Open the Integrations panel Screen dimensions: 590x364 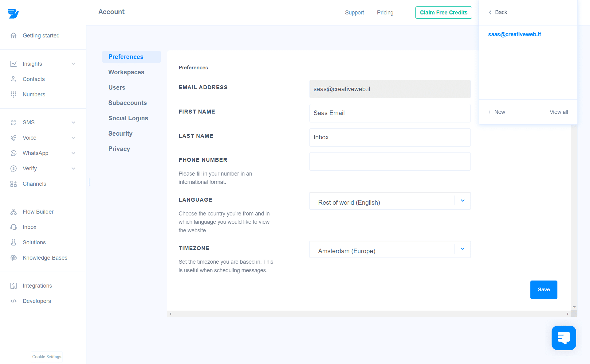[x=37, y=286]
